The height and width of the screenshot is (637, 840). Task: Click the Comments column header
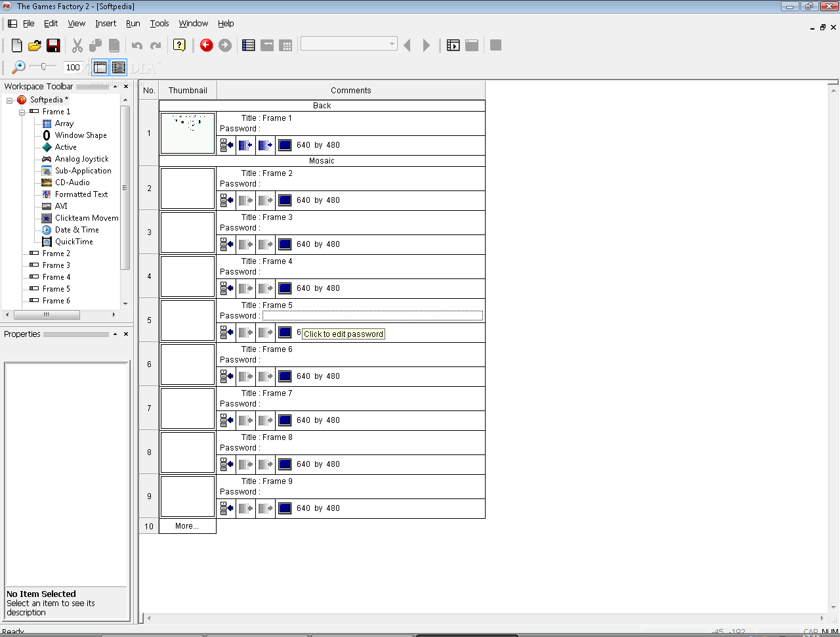pos(351,91)
